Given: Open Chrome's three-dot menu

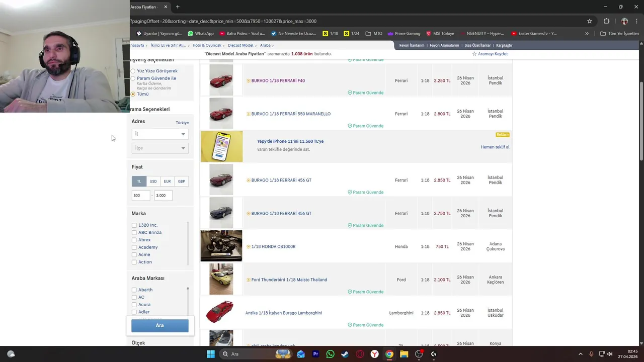Looking at the screenshot, I should pyautogui.click(x=637, y=21).
